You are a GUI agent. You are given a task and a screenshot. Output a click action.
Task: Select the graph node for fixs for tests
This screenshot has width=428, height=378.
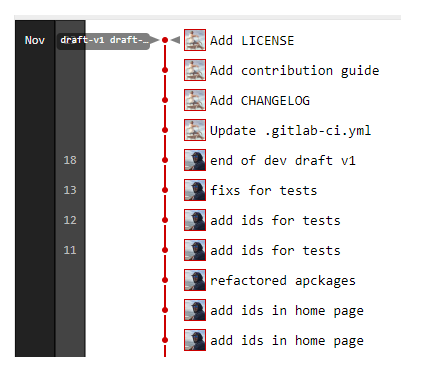click(x=165, y=190)
